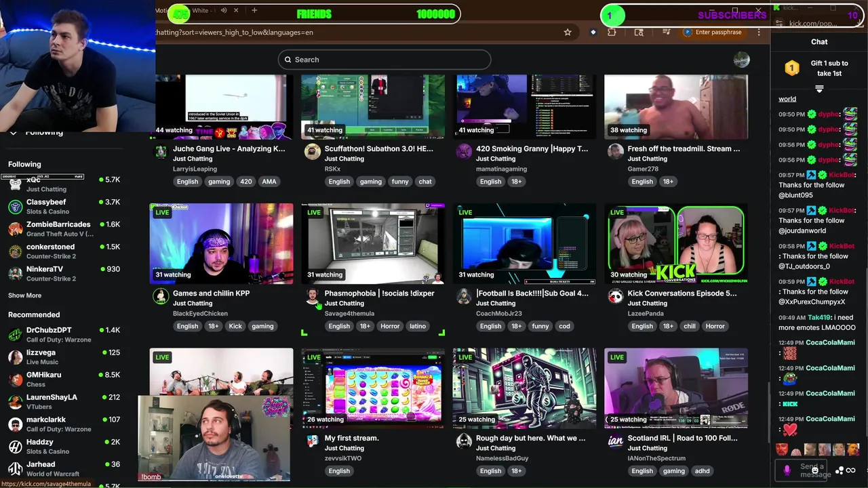Select the Kick tag under BlackEyedChicken

[235, 327]
